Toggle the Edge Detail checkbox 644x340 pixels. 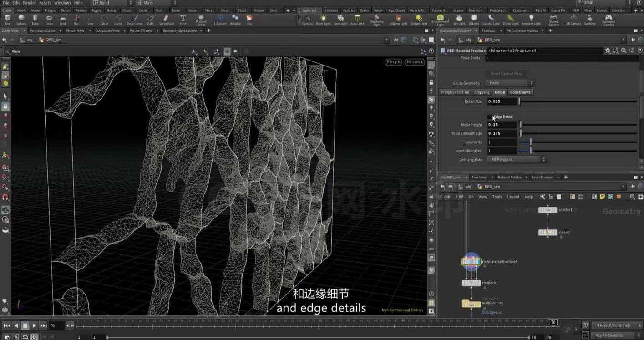pos(490,117)
